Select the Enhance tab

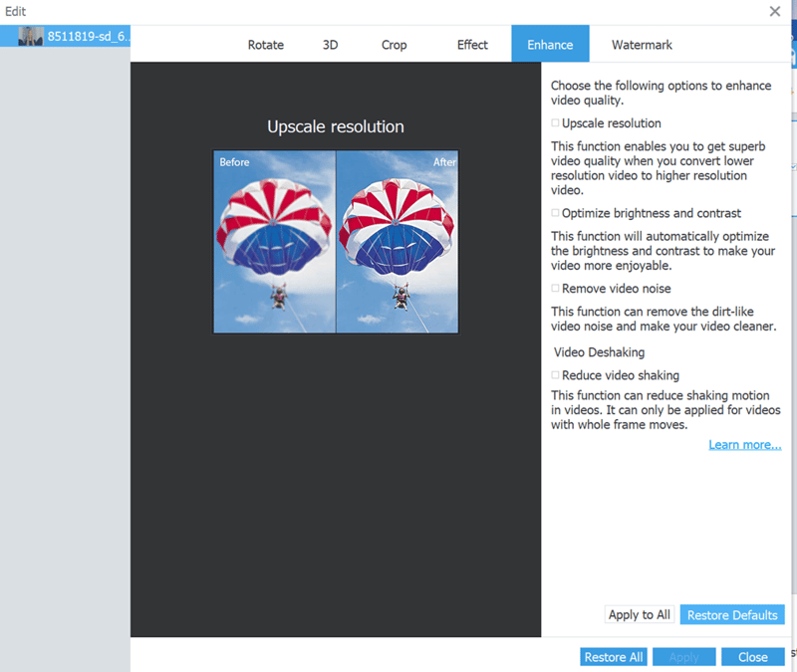[550, 45]
